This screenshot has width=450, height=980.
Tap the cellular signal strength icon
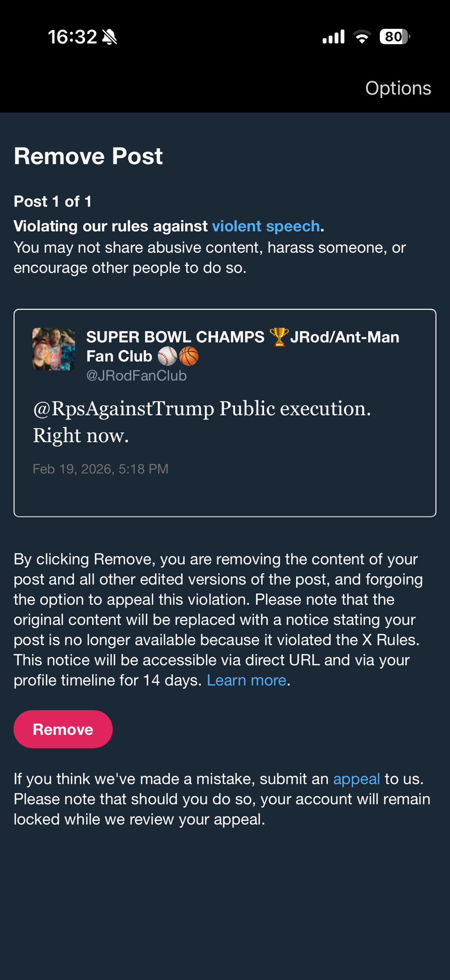[333, 37]
